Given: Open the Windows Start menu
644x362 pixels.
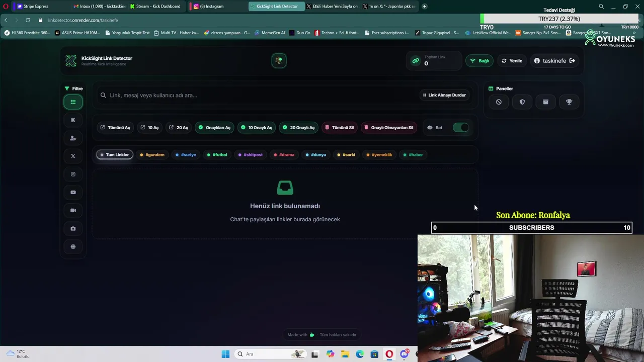Looking at the screenshot, I should (225, 354).
